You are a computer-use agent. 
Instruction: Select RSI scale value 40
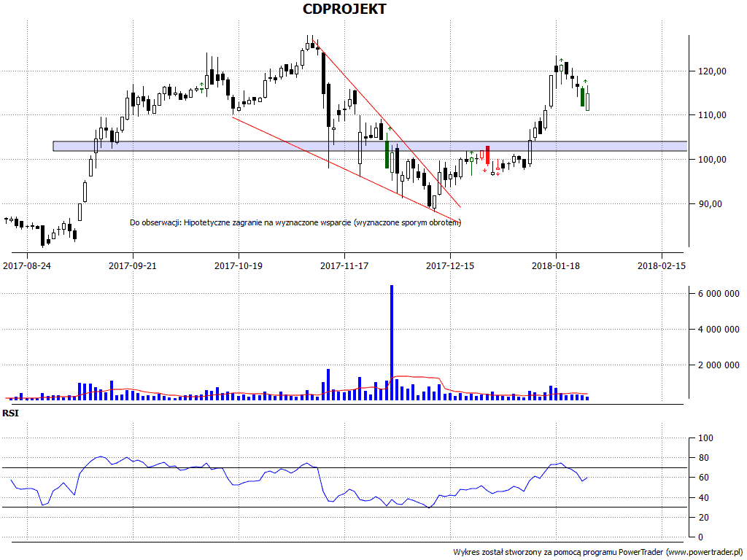[703, 498]
